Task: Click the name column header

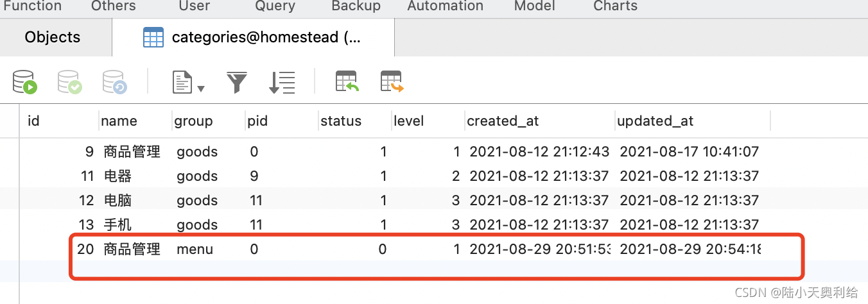Action: 135,121
